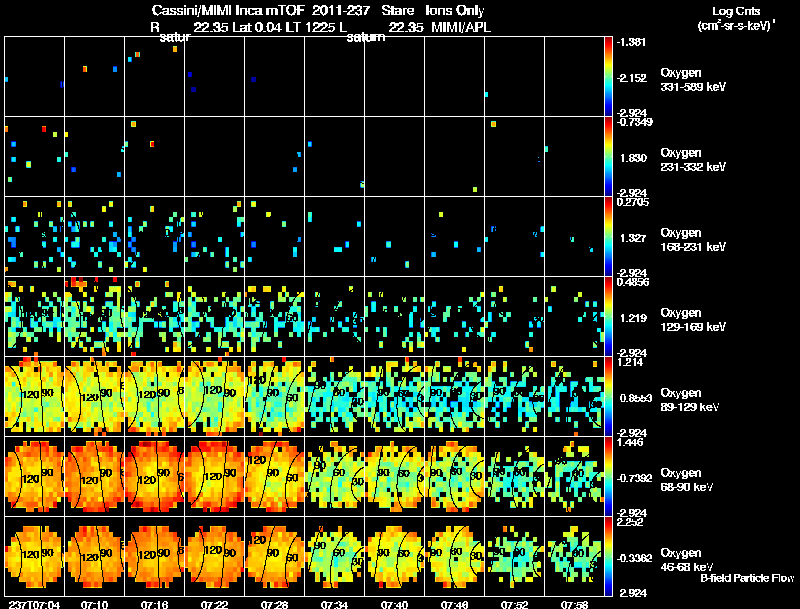This screenshot has height=609, width=800.
Task: Click the 'Oxygen 168-231 keV' row label
Action: coord(693,240)
